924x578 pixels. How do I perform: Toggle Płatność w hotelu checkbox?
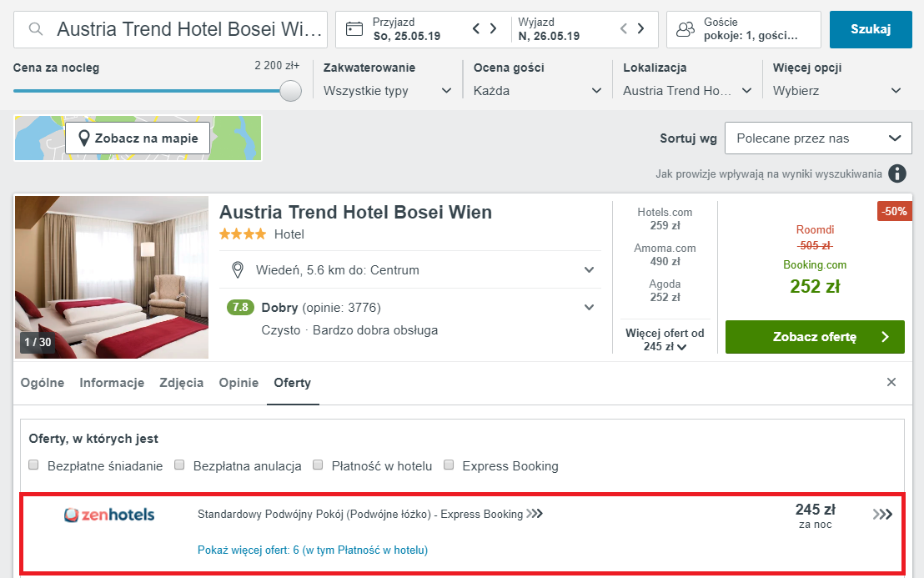pos(318,465)
